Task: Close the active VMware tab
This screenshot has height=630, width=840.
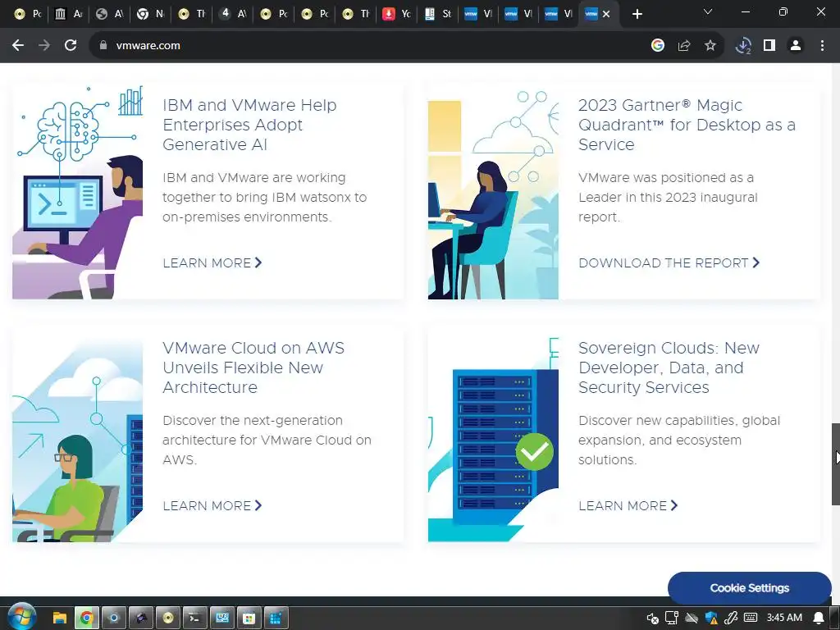Action: point(606,14)
